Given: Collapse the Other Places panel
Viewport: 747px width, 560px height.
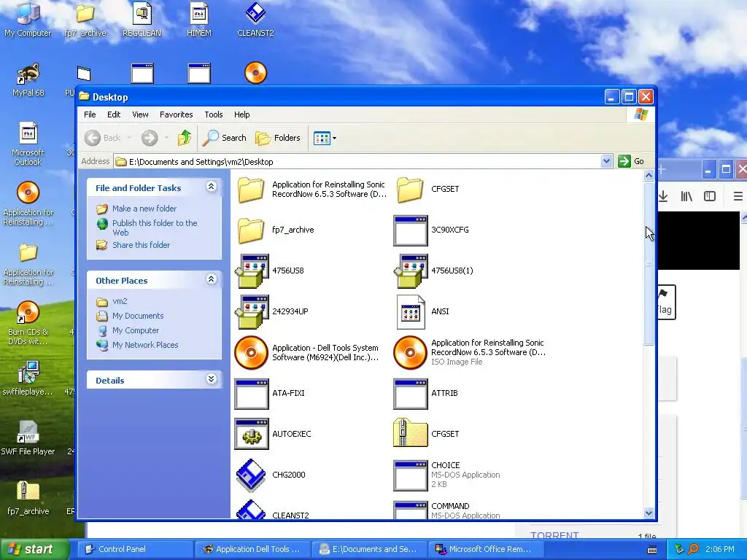Looking at the screenshot, I should [x=211, y=279].
